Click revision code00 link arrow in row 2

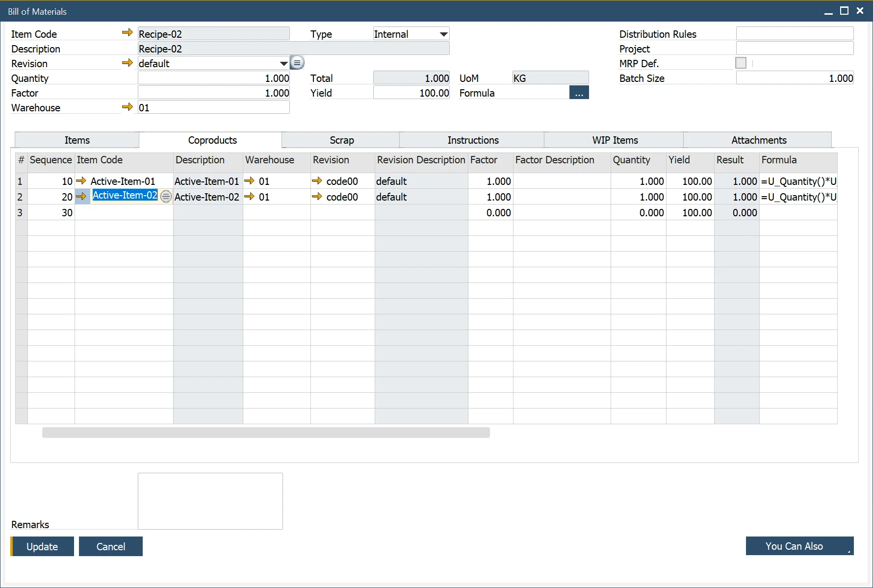(x=316, y=197)
